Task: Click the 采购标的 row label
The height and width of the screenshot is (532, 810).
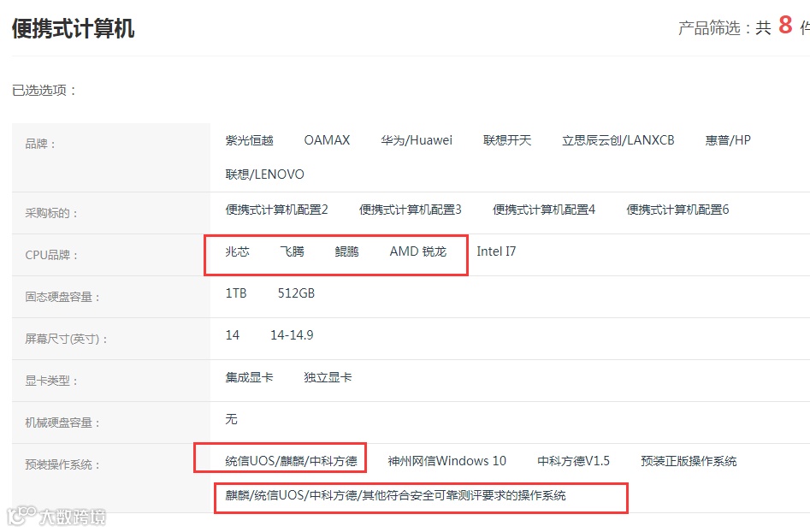Action: click(x=51, y=213)
